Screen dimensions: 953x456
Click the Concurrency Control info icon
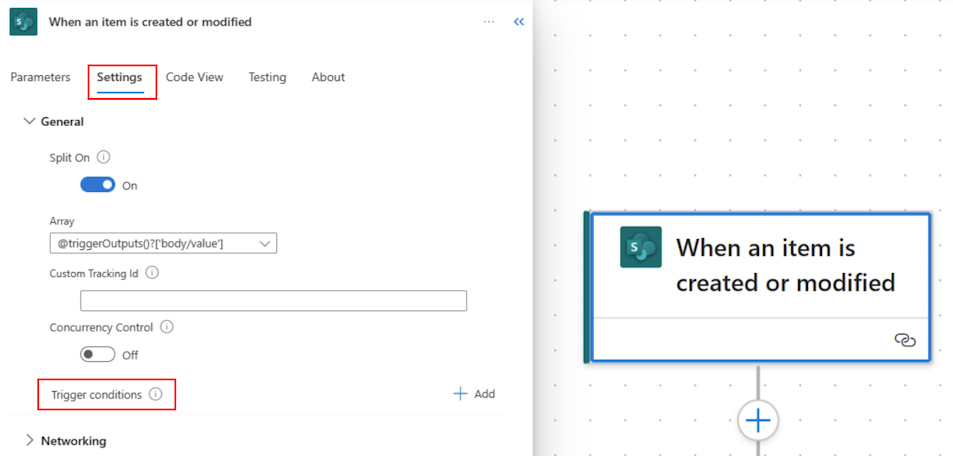click(167, 327)
